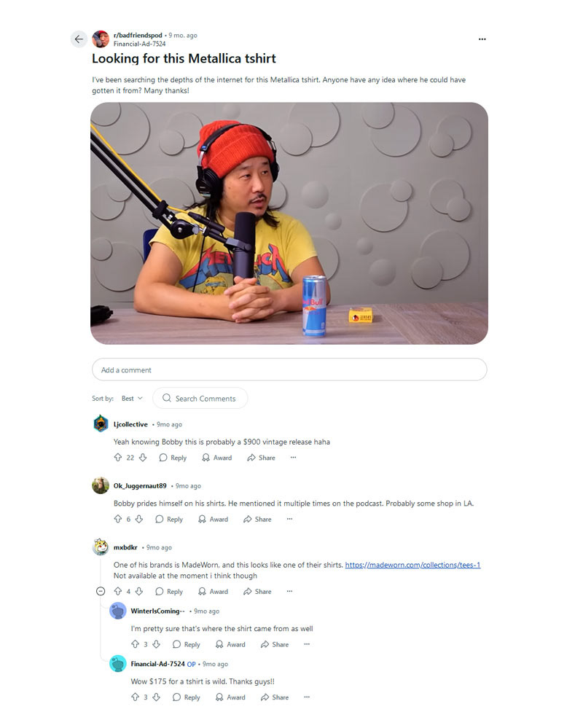The height and width of the screenshot is (728, 583).
Task: Upvote Ljcollective's comment
Action: (118, 458)
